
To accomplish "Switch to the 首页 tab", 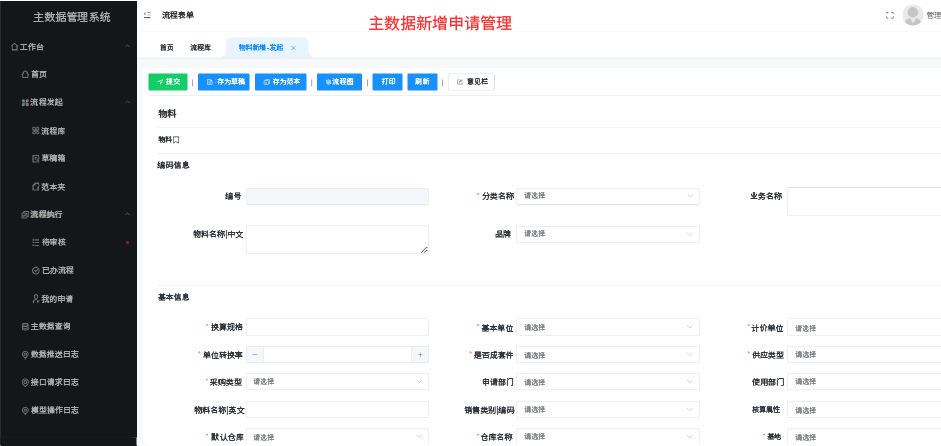I will 166,48.
